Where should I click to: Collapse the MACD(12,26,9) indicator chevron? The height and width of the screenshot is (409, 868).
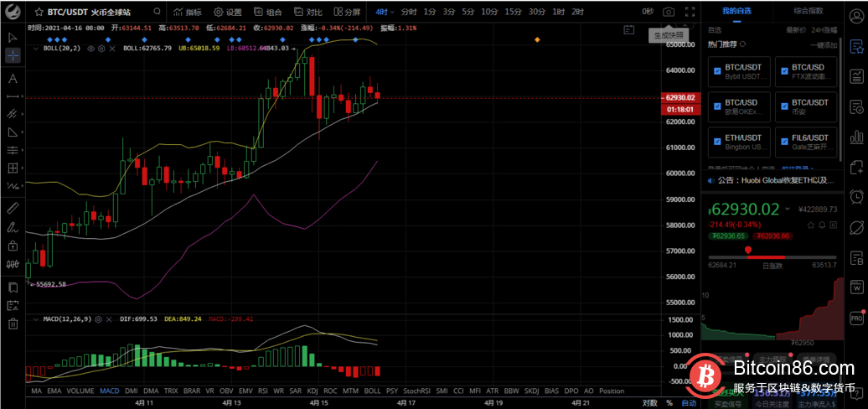pos(36,319)
